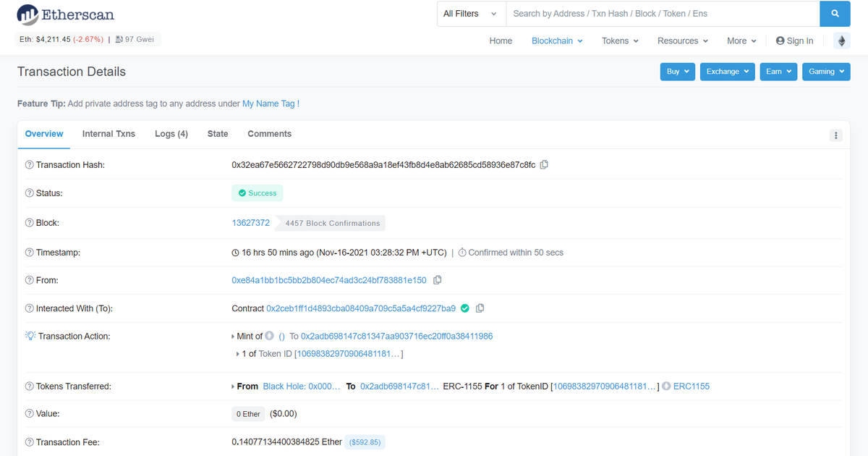Open Token ID link in Transaction Action
Screen dimensions: 868x456
point(349,354)
